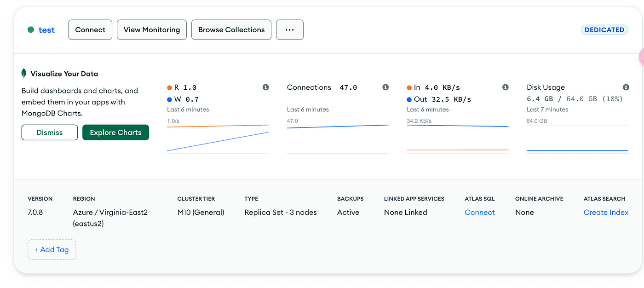
Task: Open the info tooltip for the Connections metric
Action: [x=385, y=87]
